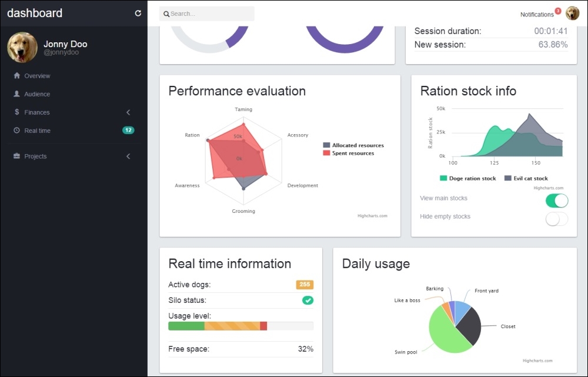Click the Performance evaluation heading
The image size is (588, 377).
click(x=237, y=91)
